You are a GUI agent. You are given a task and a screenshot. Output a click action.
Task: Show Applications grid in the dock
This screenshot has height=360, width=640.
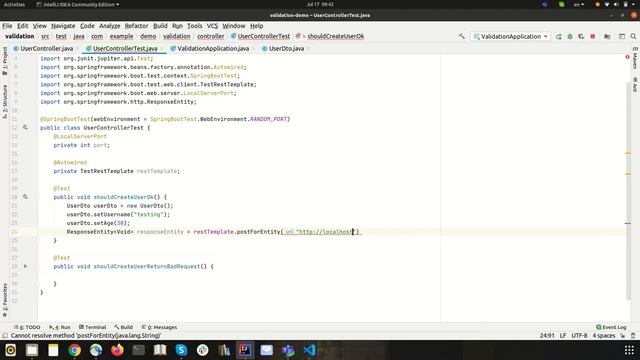(629, 350)
